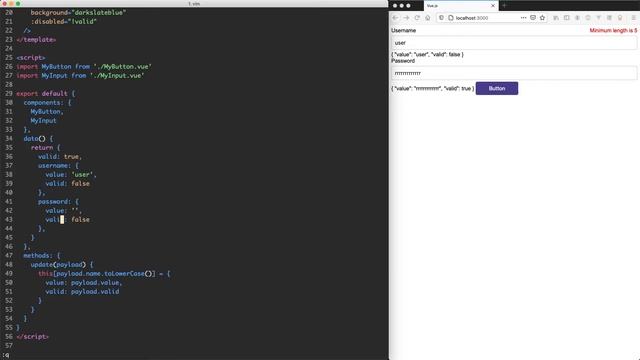The height and width of the screenshot is (360, 640).
Task: Open a new browser tab
Action: [x=504, y=6]
